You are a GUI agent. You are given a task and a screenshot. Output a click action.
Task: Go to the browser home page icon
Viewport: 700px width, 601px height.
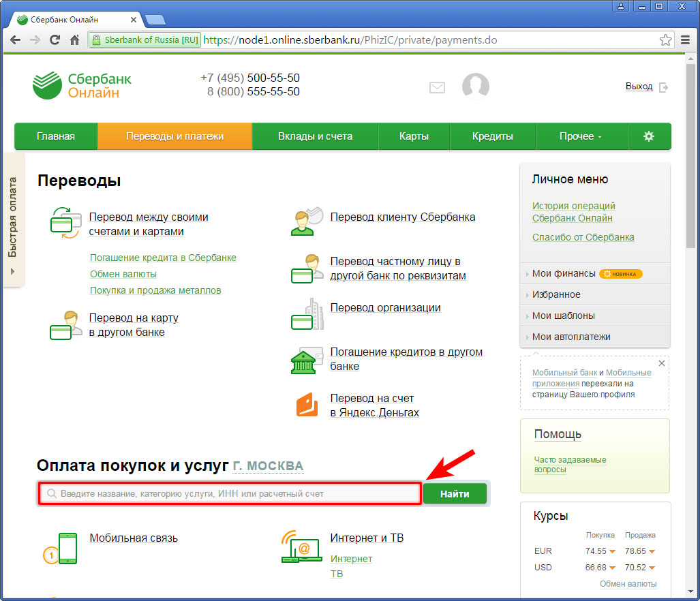pyautogui.click(x=74, y=40)
